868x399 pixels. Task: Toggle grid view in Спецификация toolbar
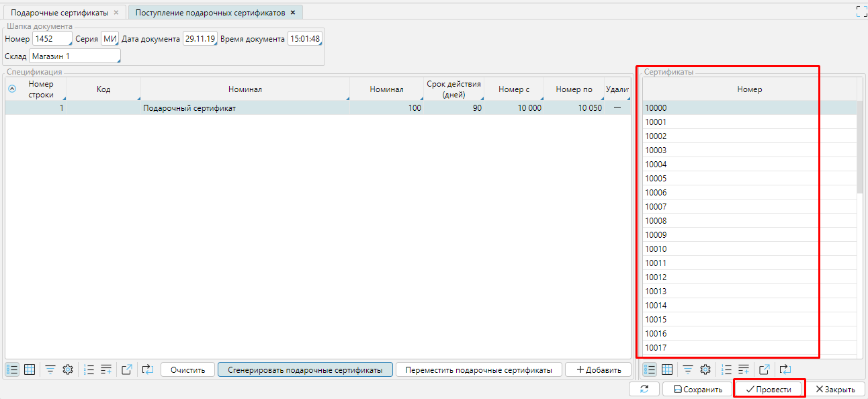[x=30, y=369]
